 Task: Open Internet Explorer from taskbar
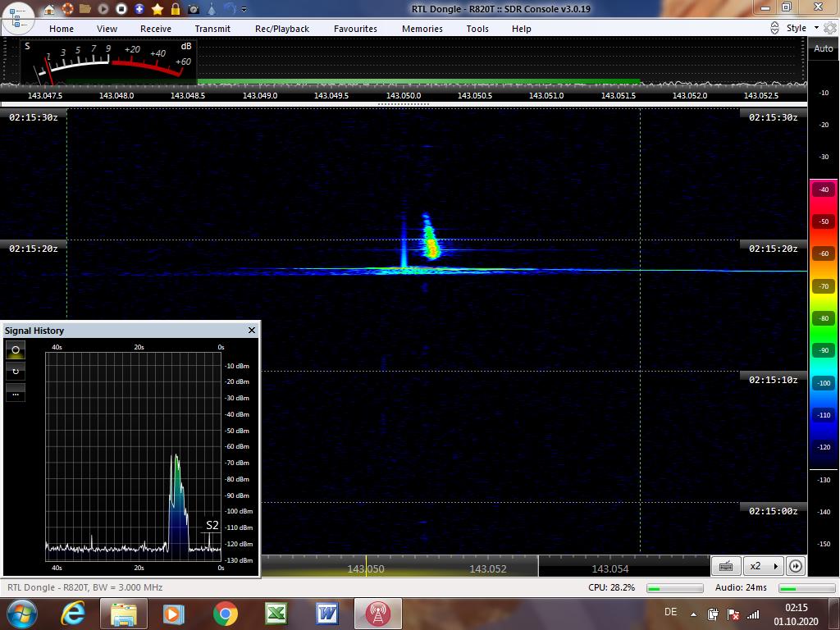point(72,614)
